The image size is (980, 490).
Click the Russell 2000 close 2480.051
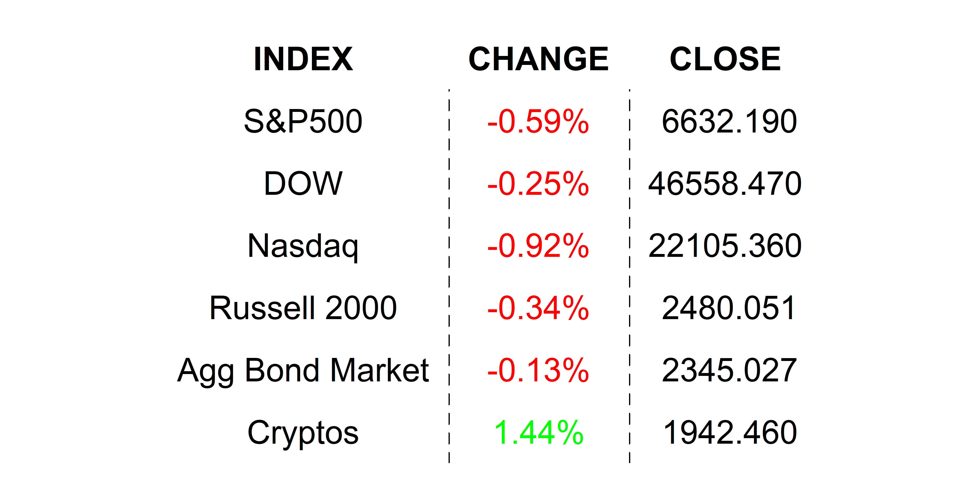pyautogui.click(x=729, y=308)
